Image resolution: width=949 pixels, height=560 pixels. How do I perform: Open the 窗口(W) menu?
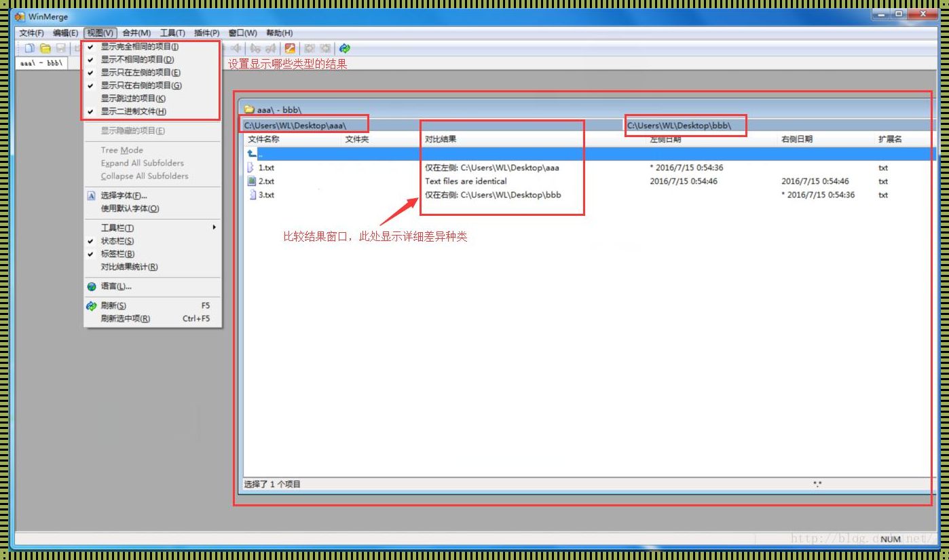click(x=242, y=33)
